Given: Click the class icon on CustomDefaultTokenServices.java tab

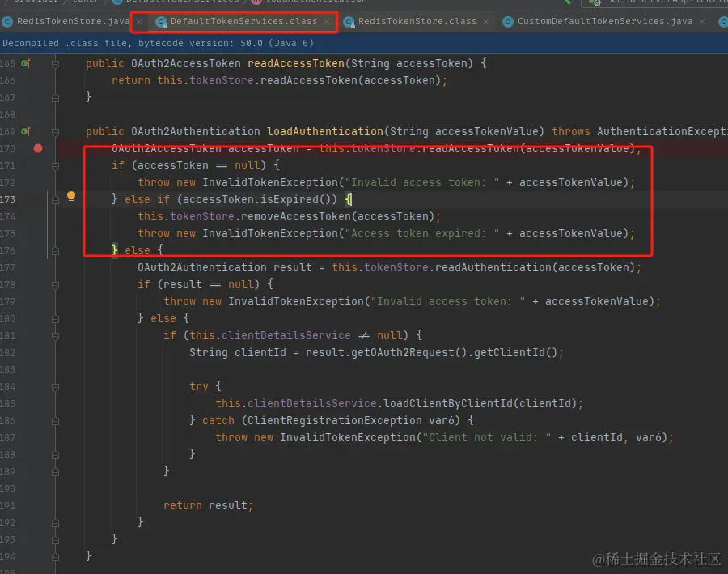Looking at the screenshot, I should click(508, 22).
